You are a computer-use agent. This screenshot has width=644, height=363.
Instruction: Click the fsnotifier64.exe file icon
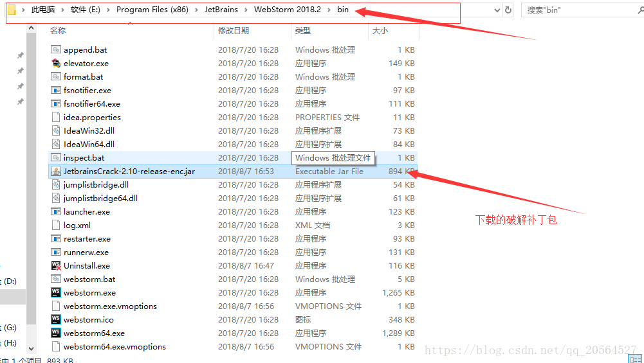56,104
